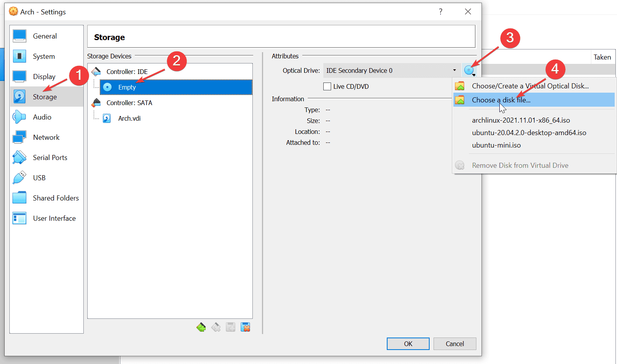Dismiss the dialog with Cancel

(455, 344)
